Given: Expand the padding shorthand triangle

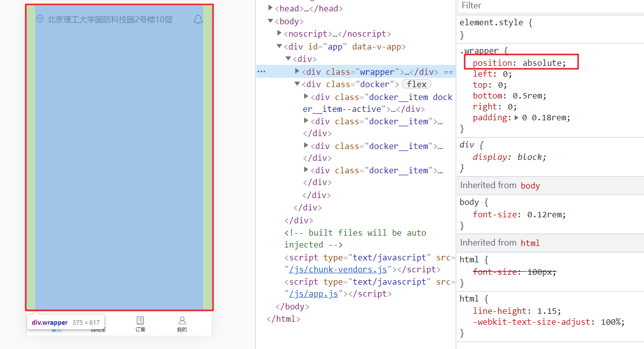Looking at the screenshot, I should 517,118.
